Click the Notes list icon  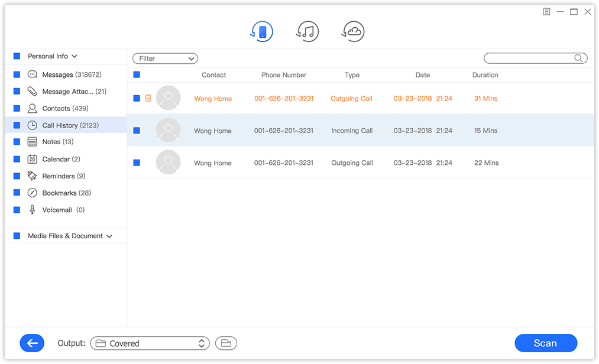click(x=33, y=142)
